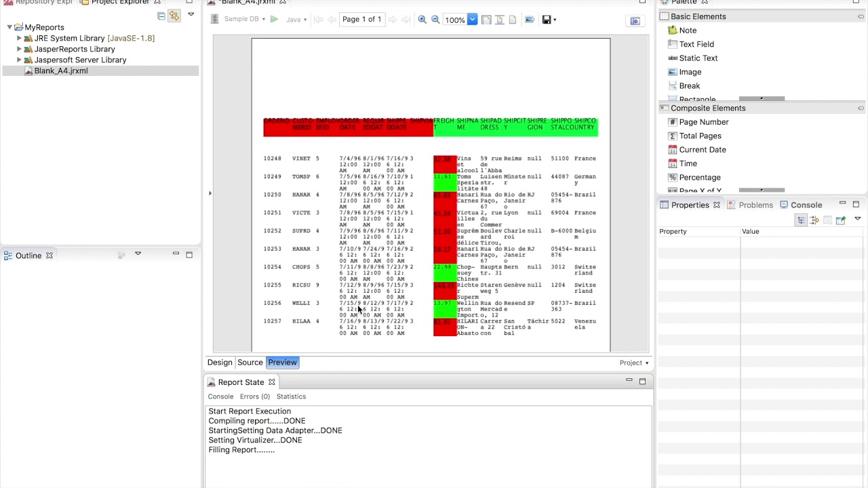Toggle Show Advanced Properties icon
Image resolution: width=868 pixels, height=488 pixels.
tap(814, 220)
